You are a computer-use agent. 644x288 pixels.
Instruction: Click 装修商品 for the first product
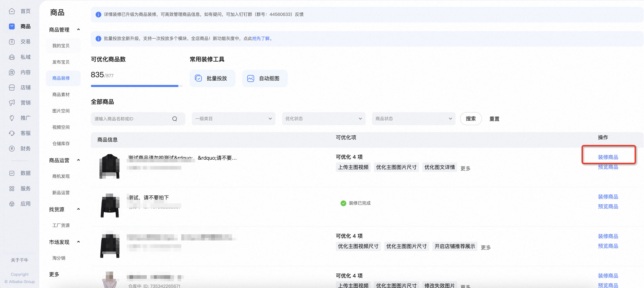(x=608, y=157)
